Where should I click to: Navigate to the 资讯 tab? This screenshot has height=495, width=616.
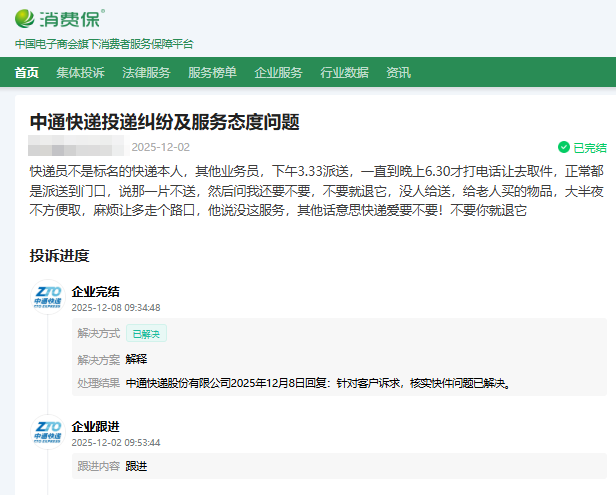click(398, 72)
